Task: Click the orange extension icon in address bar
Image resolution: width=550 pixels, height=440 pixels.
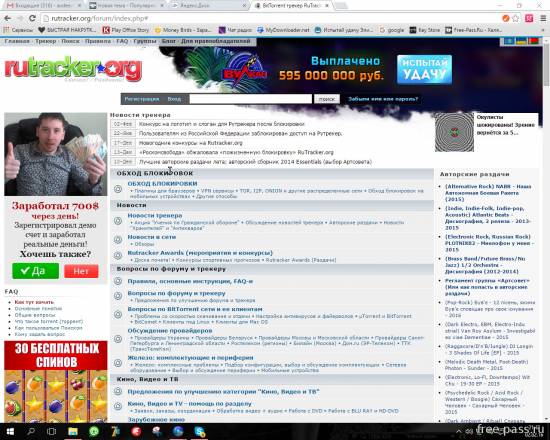Action: pos(505,18)
